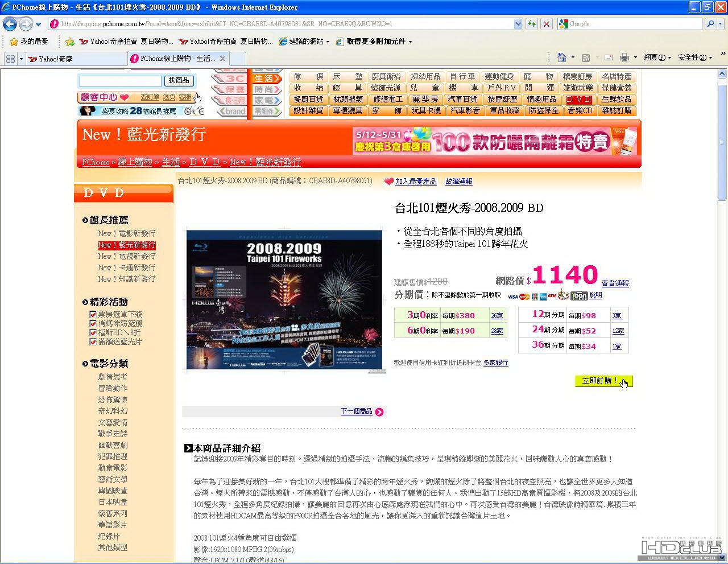Image resolution: width=728 pixels, height=564 pixels.
Task: Select the PChome線上購物 tab
Action: click(x=173, y=59)
